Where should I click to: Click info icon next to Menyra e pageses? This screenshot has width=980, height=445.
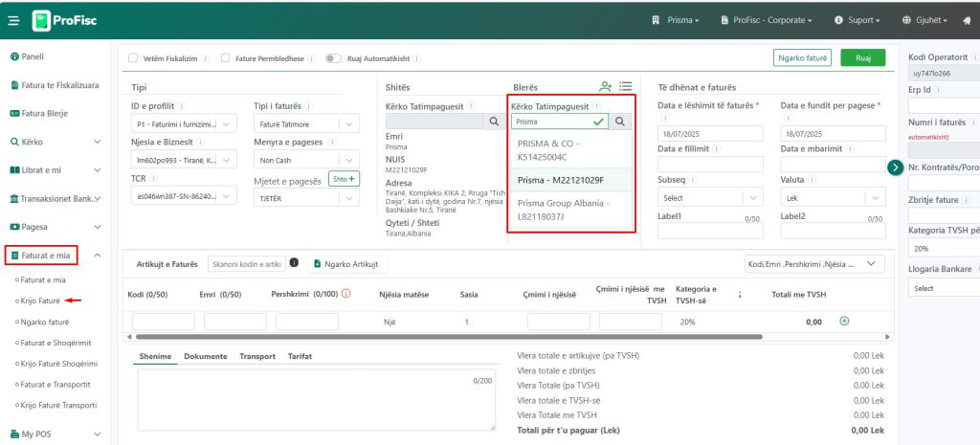click(332, 142)
